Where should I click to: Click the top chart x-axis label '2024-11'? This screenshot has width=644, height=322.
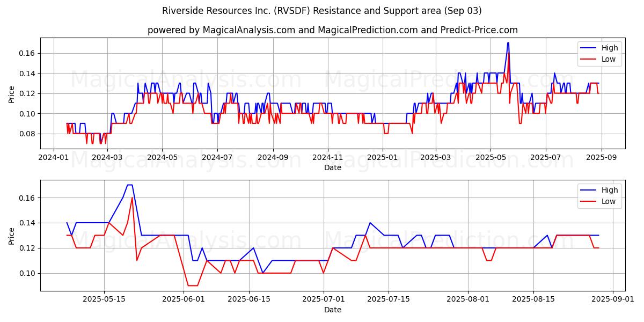point(327,158)
